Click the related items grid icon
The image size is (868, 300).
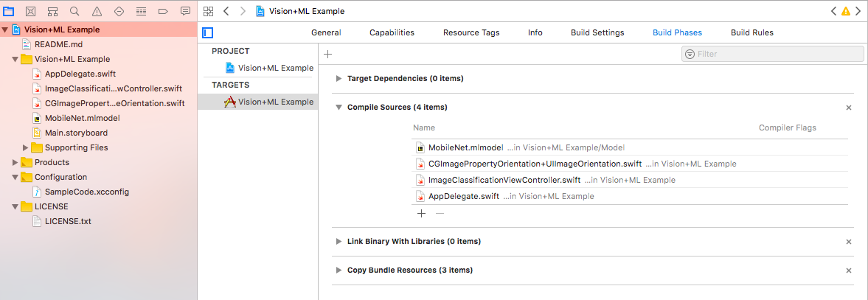coord(208,11)
